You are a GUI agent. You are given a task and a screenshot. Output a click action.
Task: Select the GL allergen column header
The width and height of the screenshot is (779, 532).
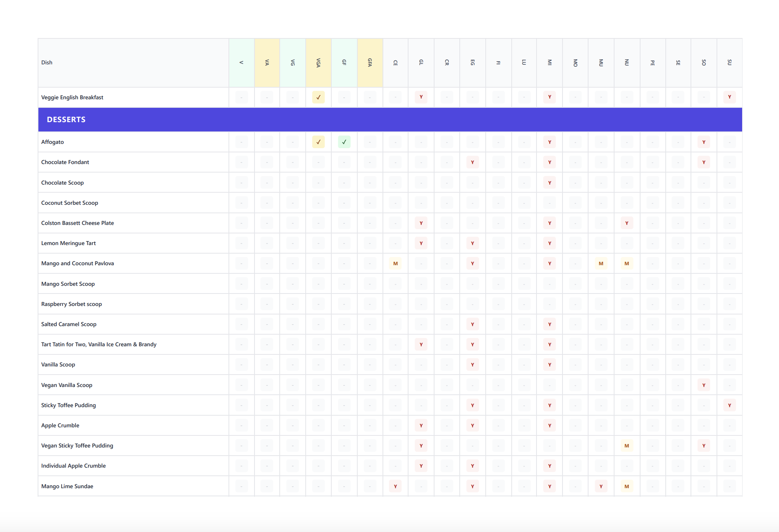click(x=421, y=62)
